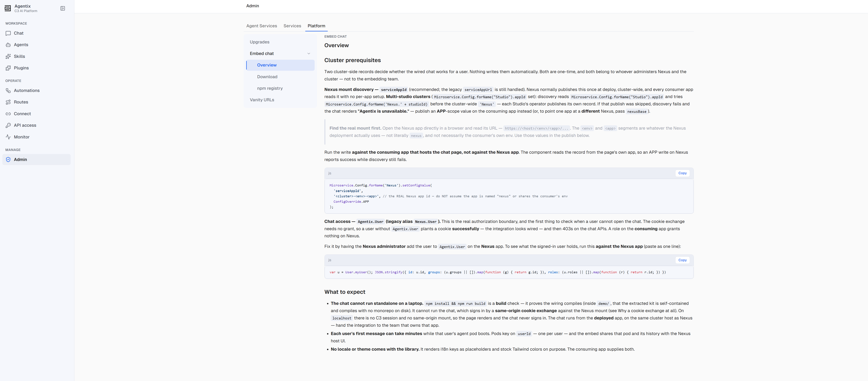Click the Monitor activity icon
Image resolution: width=868 pixels, height=381 pixels.
(x=8, y=137)
